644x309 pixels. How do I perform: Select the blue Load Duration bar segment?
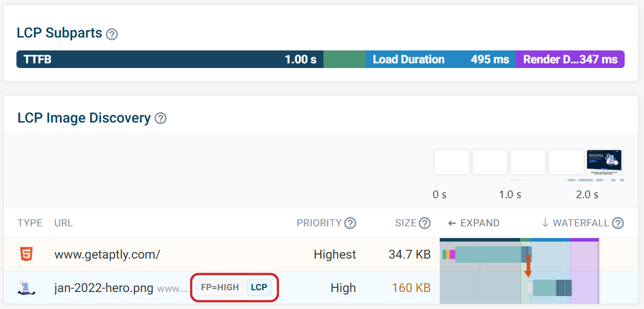click(x=440, y=59)
